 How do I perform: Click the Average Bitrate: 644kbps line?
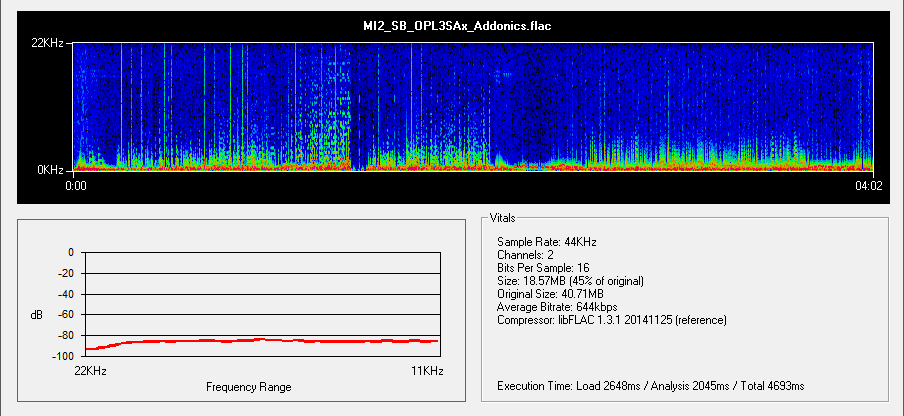pyautogui.click(x=557, y=307)
